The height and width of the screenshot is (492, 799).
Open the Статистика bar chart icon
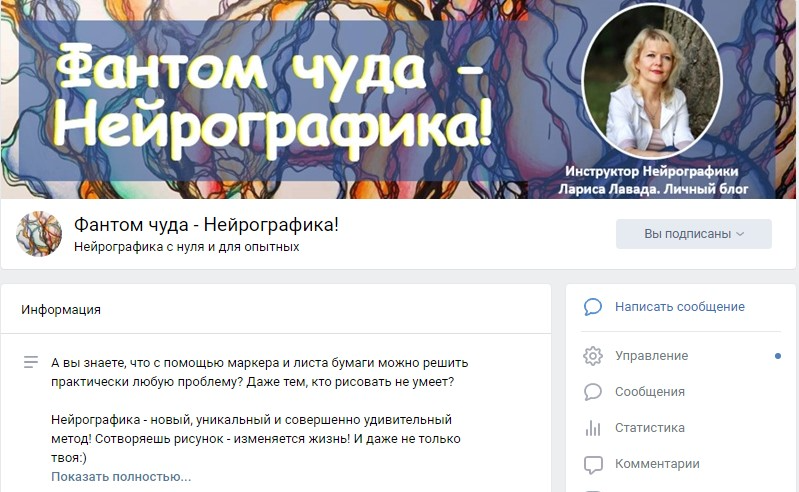click(x=593, y=428)
